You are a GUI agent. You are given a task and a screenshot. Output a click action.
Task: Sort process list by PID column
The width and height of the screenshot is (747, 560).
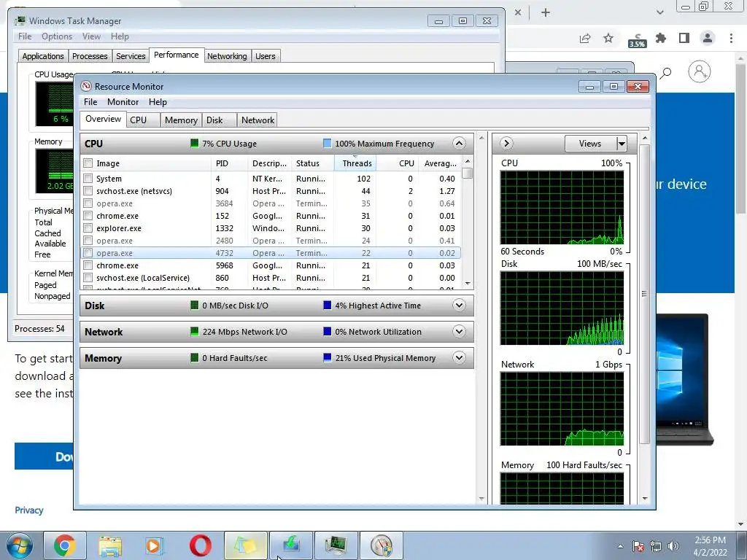tap(229, 163)
